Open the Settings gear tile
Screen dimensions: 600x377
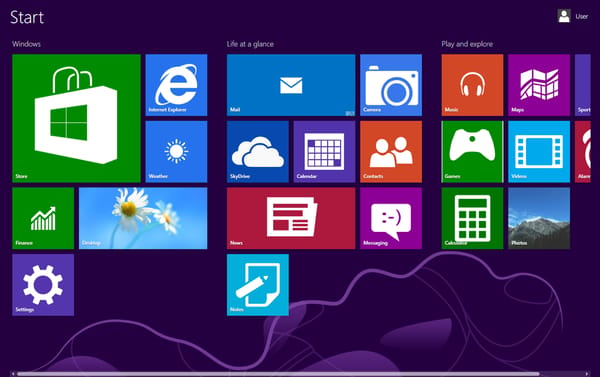43,285
